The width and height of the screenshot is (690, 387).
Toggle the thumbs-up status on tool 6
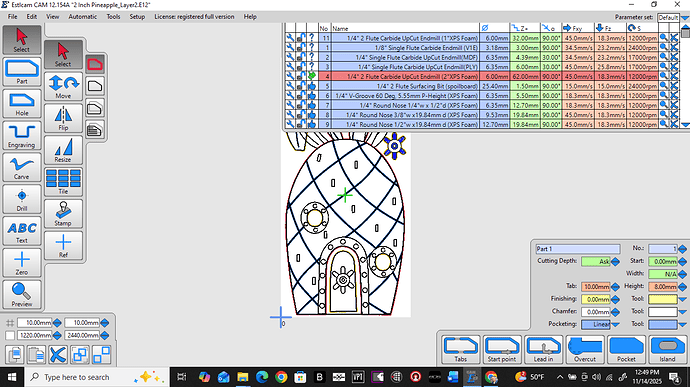coord(312,96)
